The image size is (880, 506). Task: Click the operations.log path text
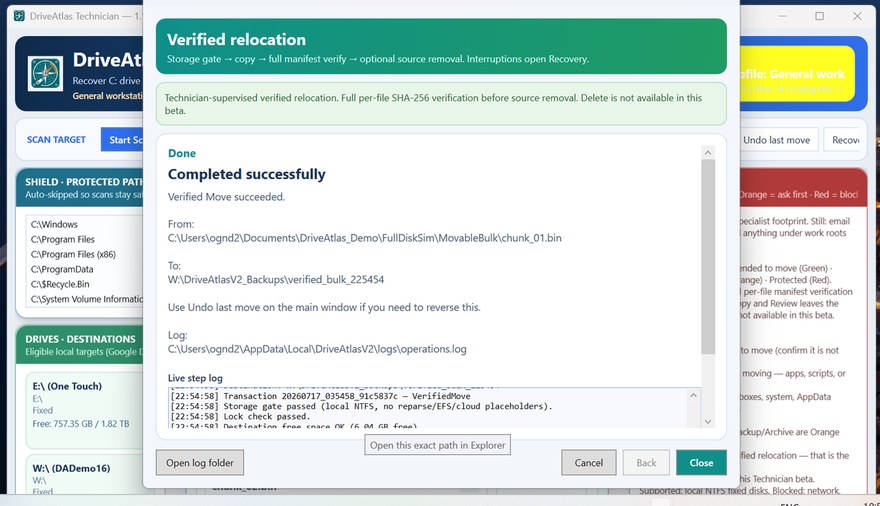317,349
